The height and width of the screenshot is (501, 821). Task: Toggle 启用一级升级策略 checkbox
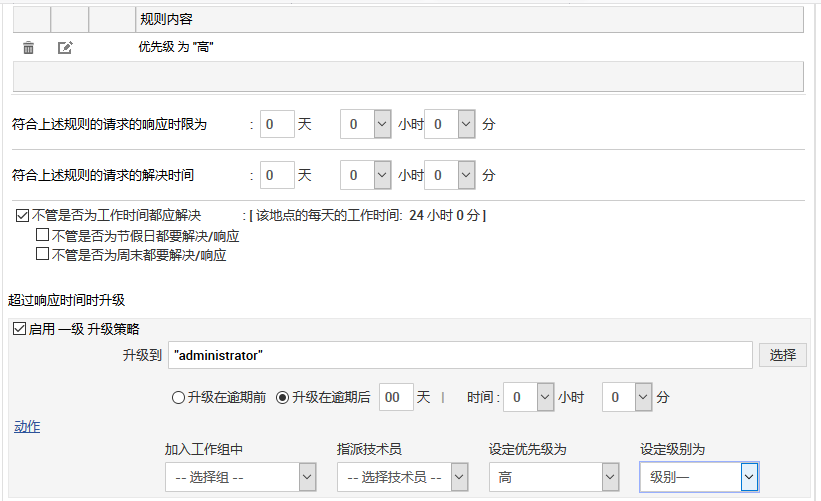coord(18,329)
